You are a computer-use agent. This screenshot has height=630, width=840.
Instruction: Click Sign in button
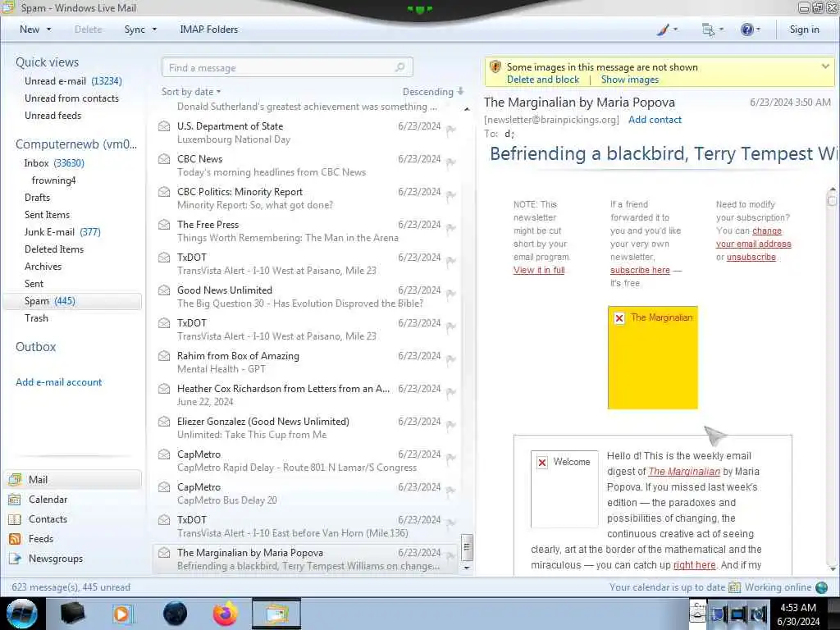804,30
